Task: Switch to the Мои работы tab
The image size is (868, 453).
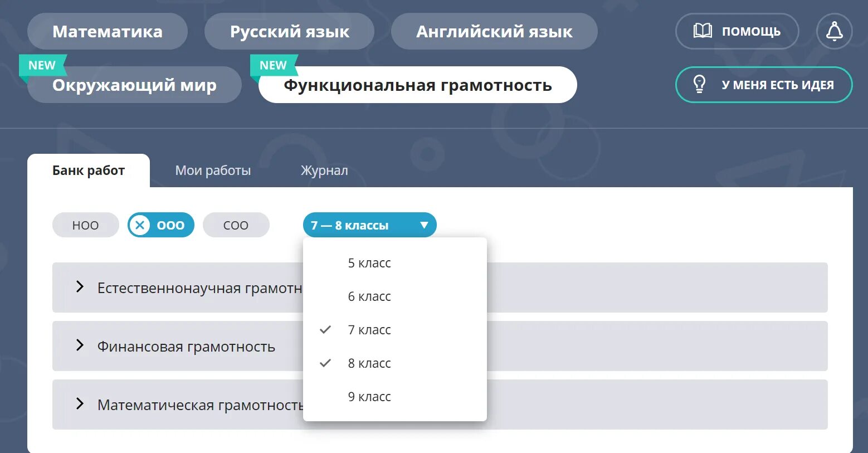Action: pyautogui.click(x=213, y=170)
